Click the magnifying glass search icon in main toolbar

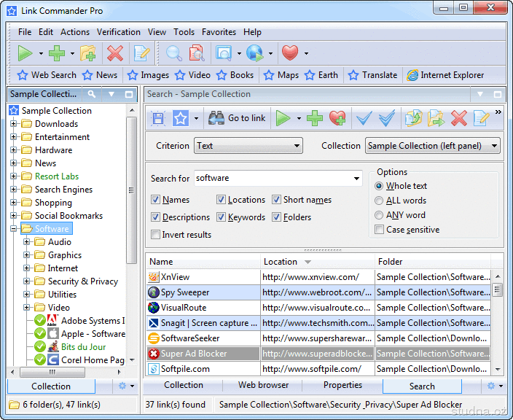173,53
